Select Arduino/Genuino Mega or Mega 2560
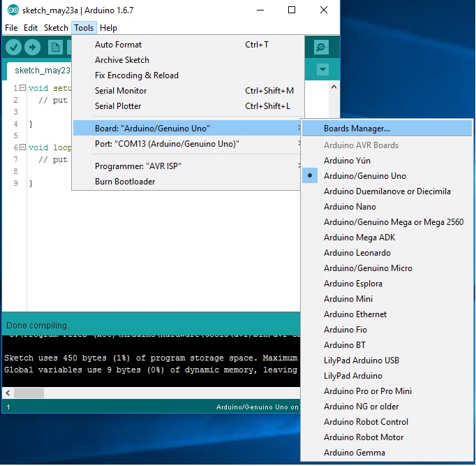The height and width of the screenshot is (466, 476). pos(387,222)
